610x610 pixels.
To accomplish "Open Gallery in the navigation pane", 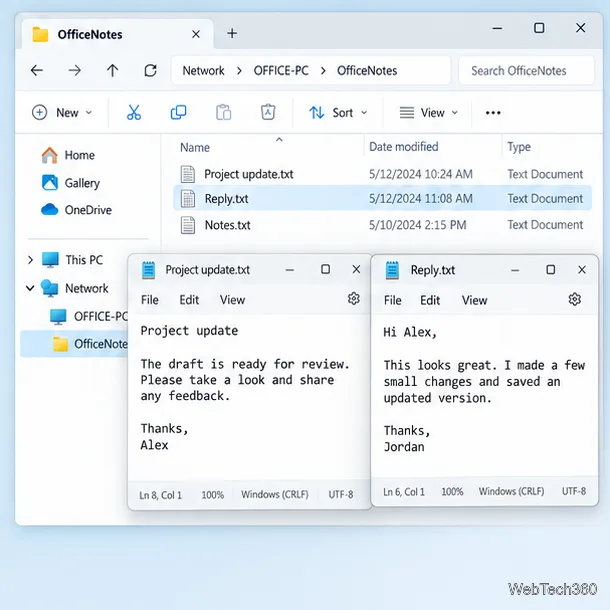I will pyautogui.click(x=71, y=183).
